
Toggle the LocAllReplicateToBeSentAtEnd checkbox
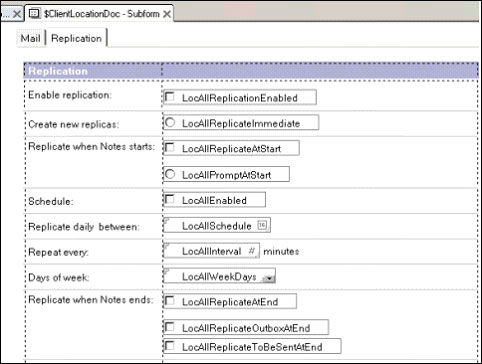pyautogui.click(x=170, y=346)
